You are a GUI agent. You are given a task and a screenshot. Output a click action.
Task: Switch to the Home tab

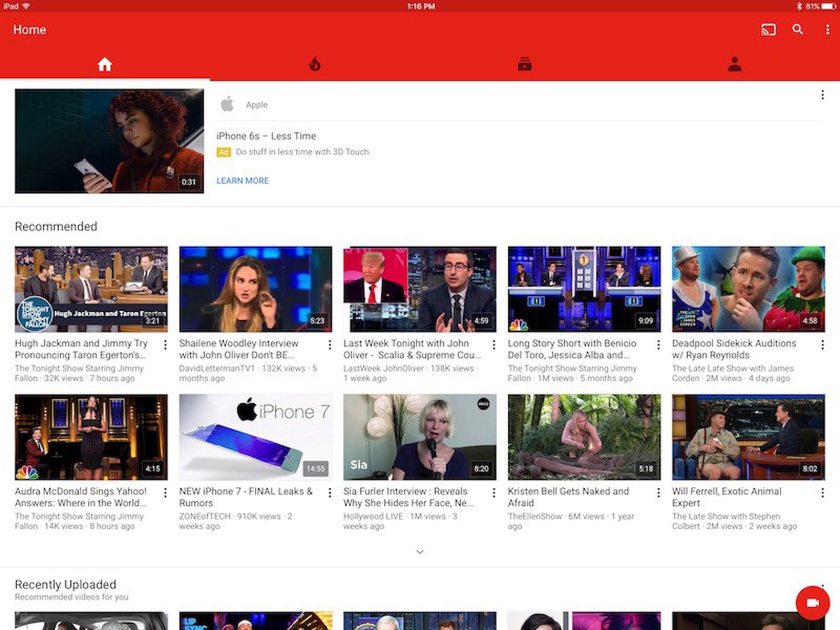[104, 65]
